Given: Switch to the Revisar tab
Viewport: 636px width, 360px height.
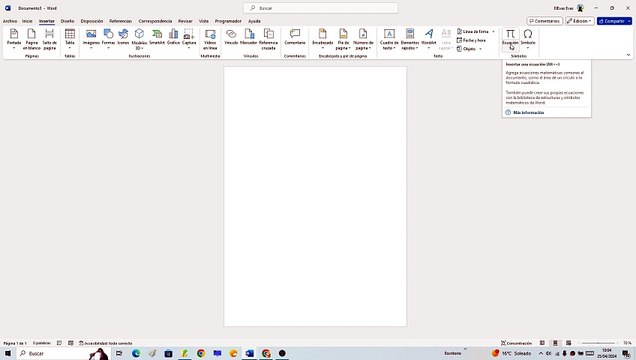Looking at the screenshot, I should pos(185,21).
